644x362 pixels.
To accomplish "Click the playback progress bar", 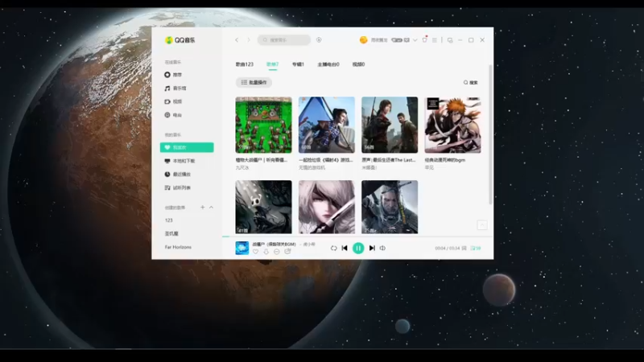I will click(357, 237).
